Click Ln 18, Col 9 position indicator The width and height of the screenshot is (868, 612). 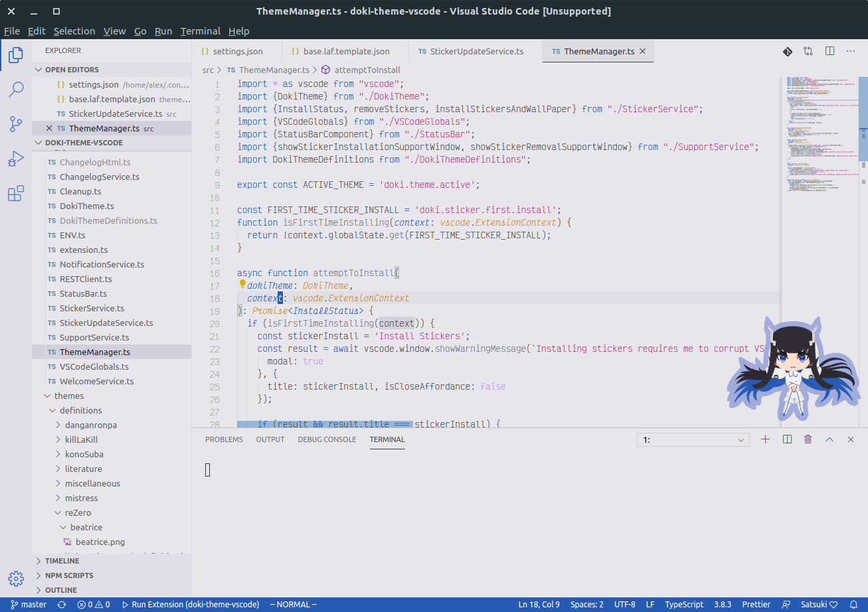(x=539, y=605)
